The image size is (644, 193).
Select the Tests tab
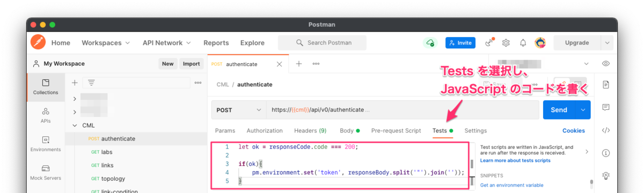[443, 131]
